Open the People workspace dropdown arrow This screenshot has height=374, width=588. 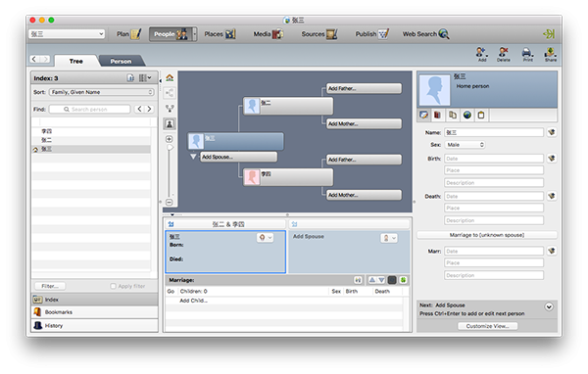point(195,34)
